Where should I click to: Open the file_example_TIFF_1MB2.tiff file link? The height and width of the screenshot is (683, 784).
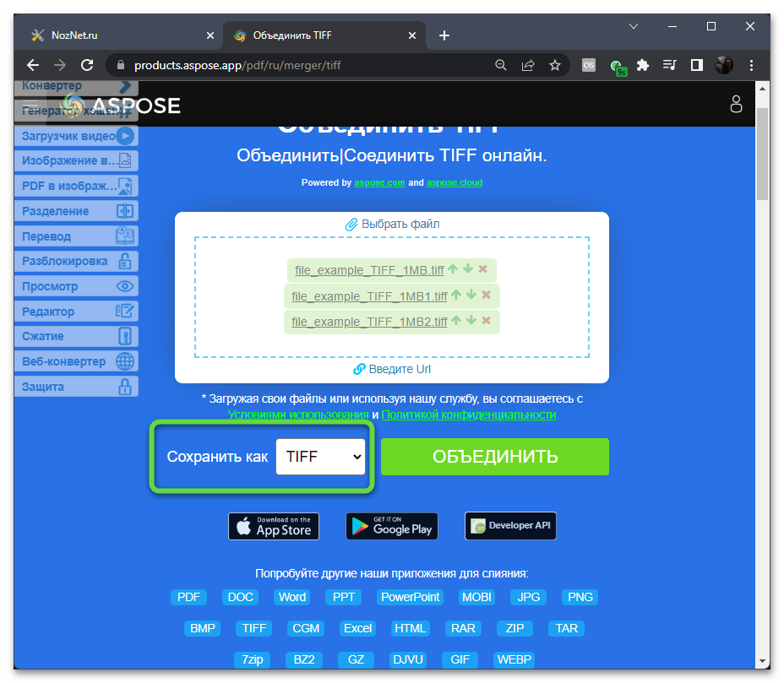point(369,322)
